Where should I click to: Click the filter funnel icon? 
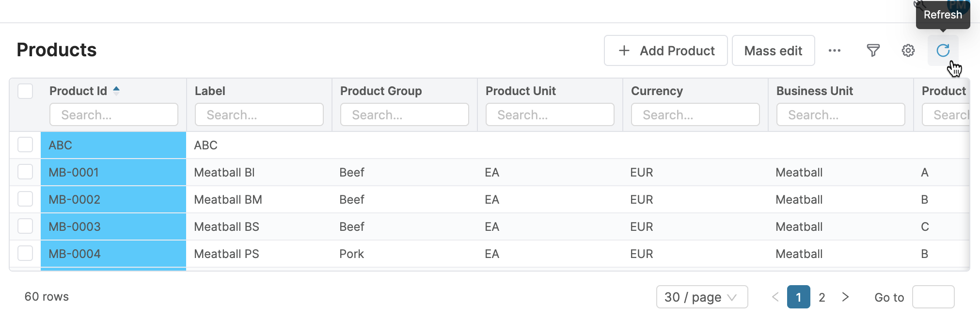[873, 50]
